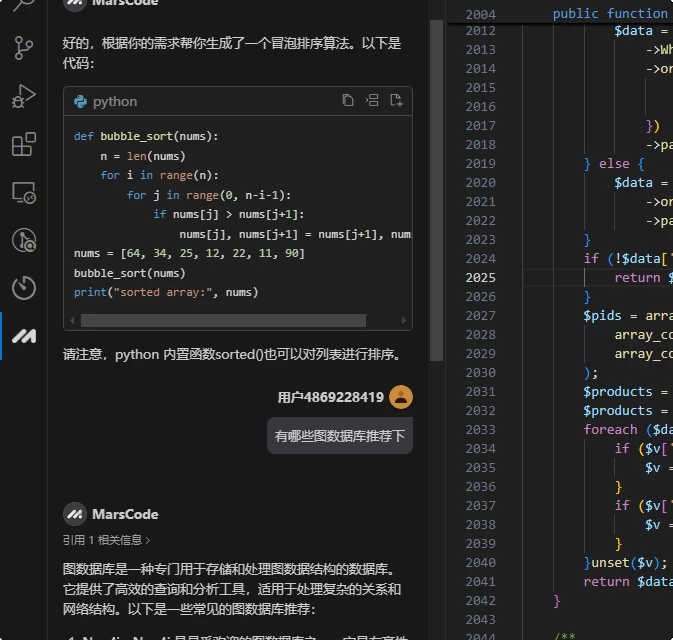This screenshot has width=673, height=640.
Task: Click the Search icon in activity bar
Action: tap(23, 6)
